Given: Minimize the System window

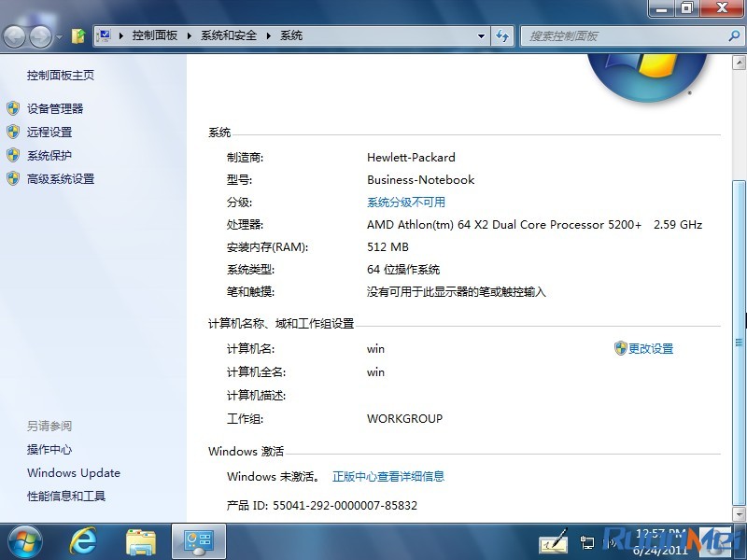Looking at the screenshot, I should click(x=661, y=7).
